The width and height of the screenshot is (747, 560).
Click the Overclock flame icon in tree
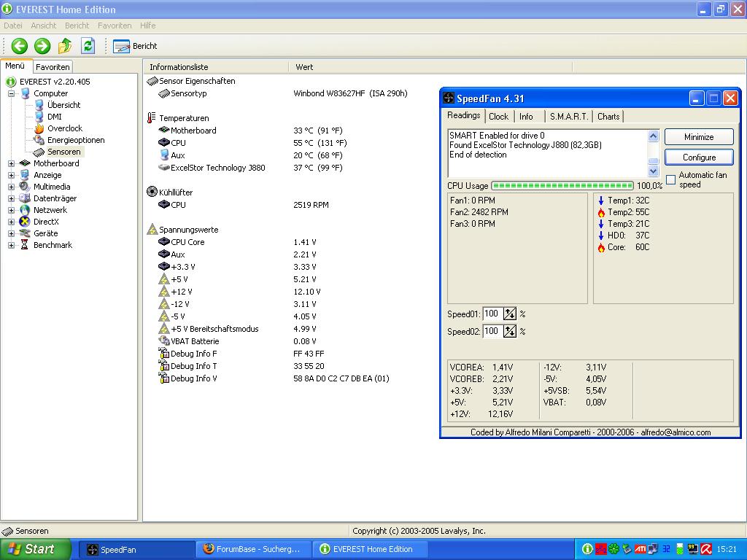39,128
